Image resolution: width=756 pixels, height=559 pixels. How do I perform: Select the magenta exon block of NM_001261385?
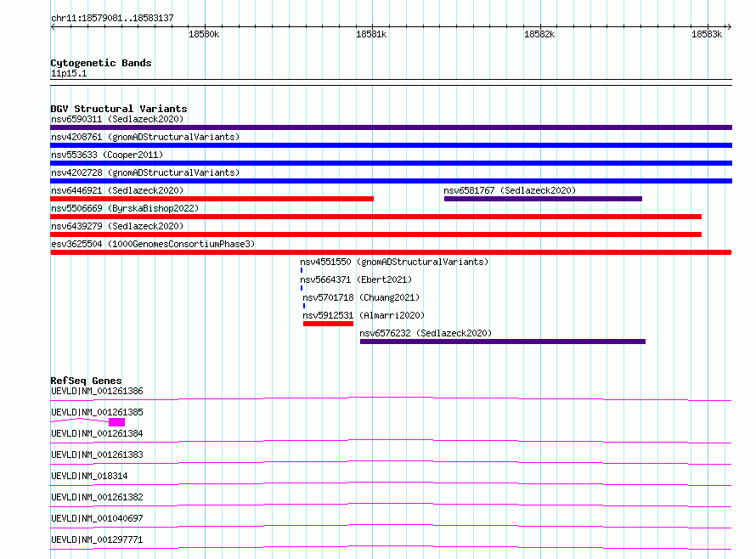116,422
